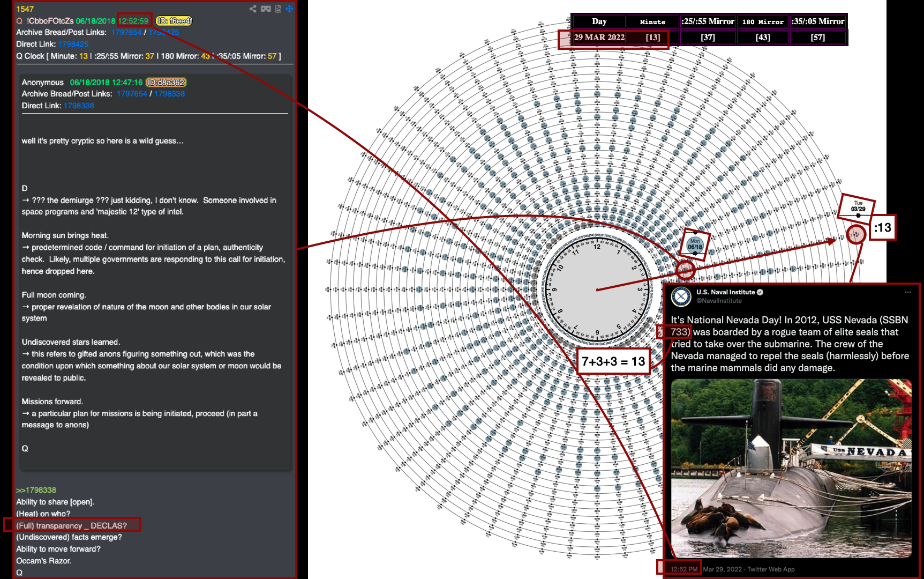
Task: Click the @NavalInstitute handle
Action: [x=719, y=301]
